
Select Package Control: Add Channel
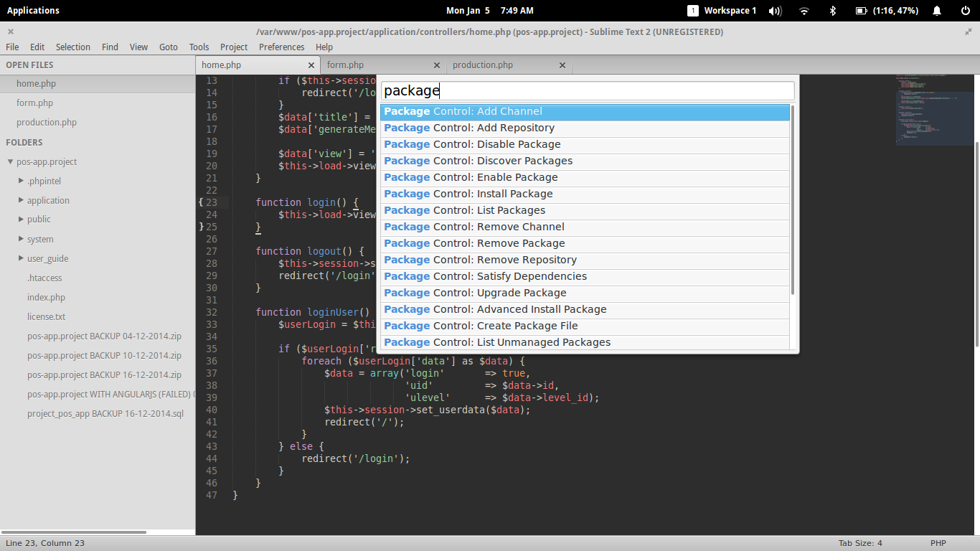coord(585,112)
